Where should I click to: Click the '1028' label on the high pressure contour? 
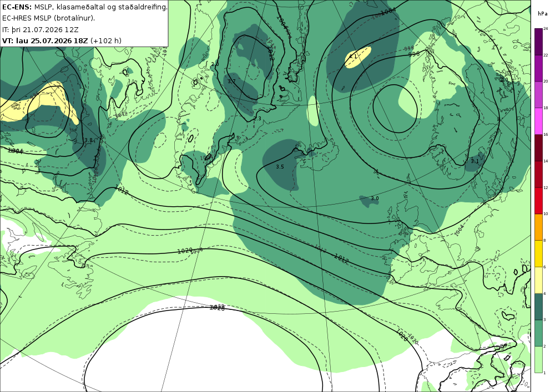[x=217, y=308]
